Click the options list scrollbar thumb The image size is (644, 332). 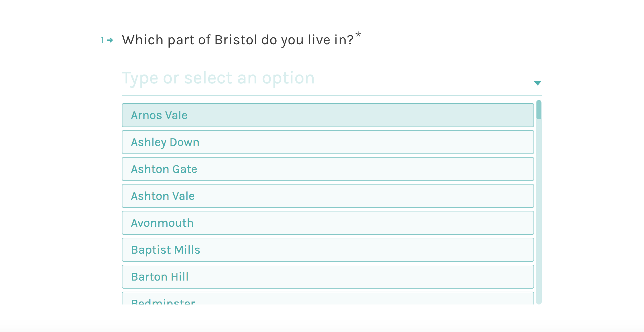point(539,110)
